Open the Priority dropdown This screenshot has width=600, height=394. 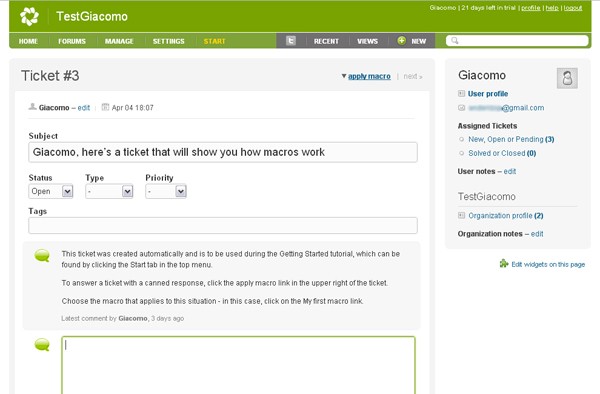tap(166, 191)
